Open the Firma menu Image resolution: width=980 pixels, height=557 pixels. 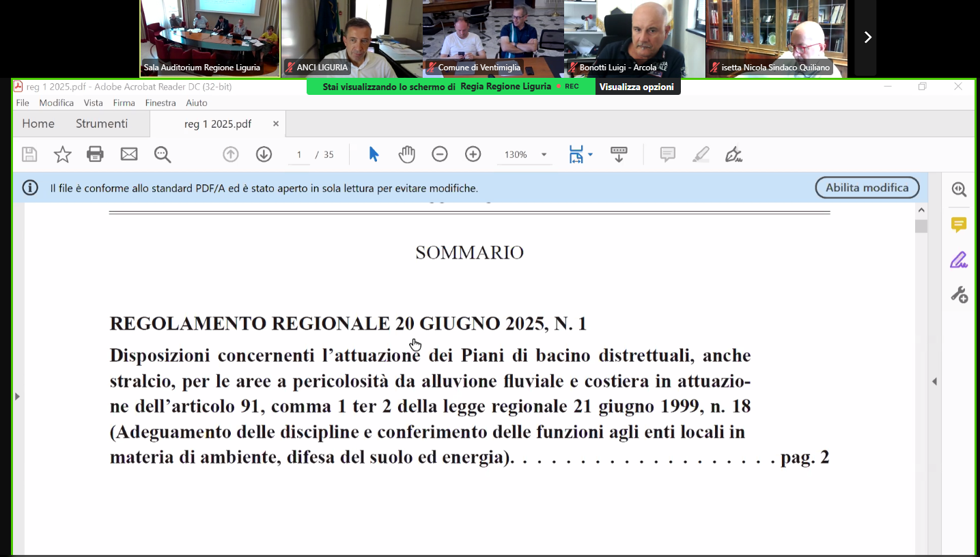coord(124,103)
